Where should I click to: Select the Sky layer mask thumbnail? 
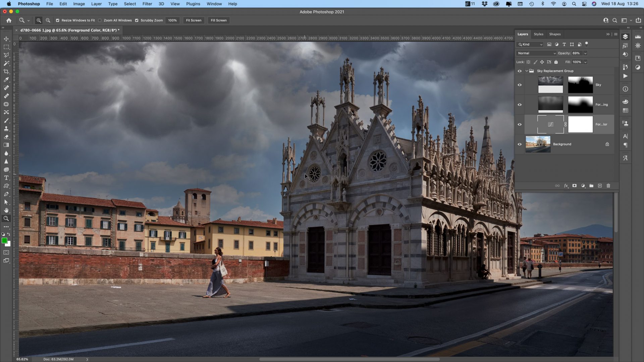(x=580, y=85)
